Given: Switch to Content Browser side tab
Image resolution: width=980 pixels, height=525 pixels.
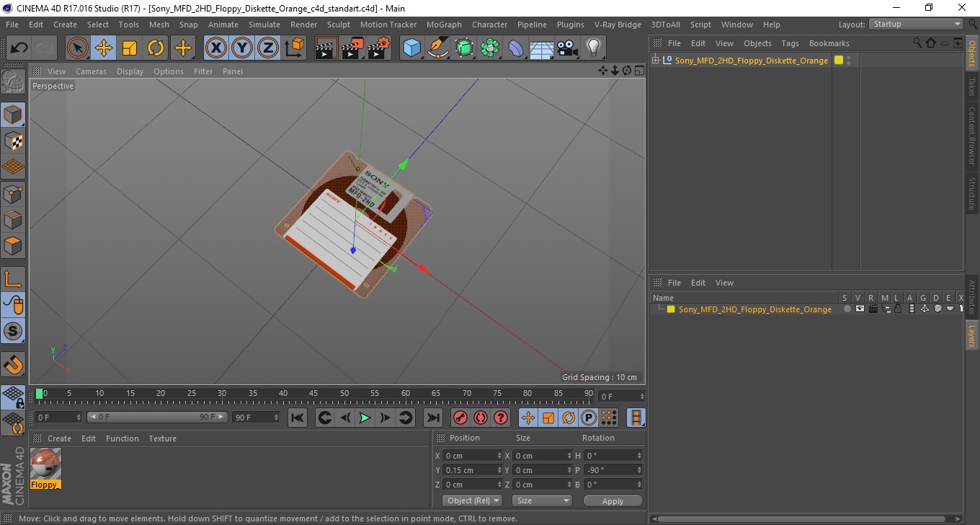Looking at the screenshot, I should (972, 136).
